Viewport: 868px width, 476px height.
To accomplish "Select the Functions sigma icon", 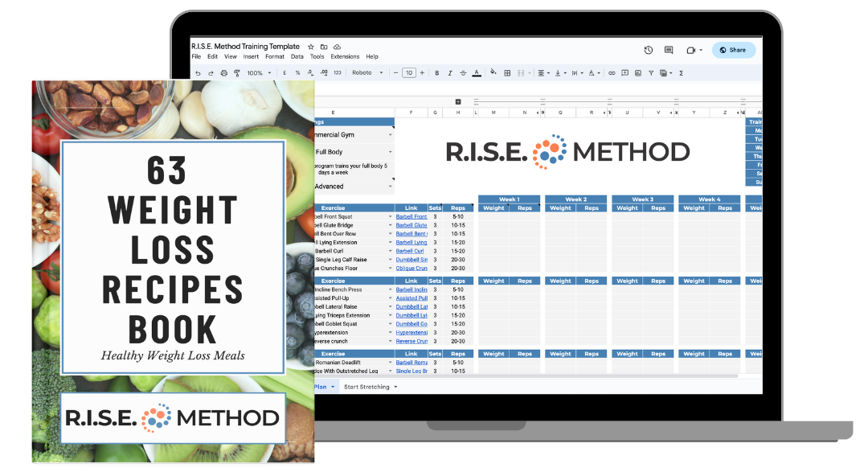I will pyautogui.click(x=681, y=72).
